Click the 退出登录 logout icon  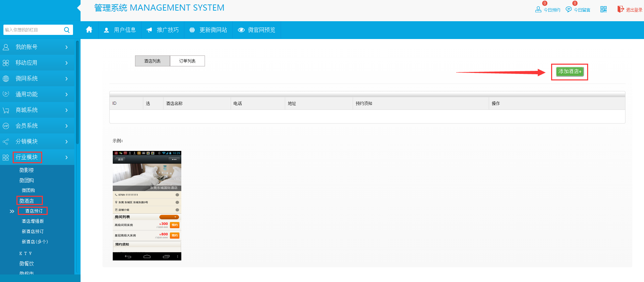tap(620, 9)
